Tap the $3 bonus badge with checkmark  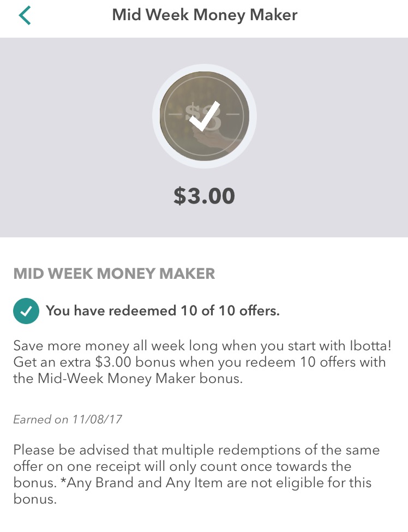tap(204, 116)
